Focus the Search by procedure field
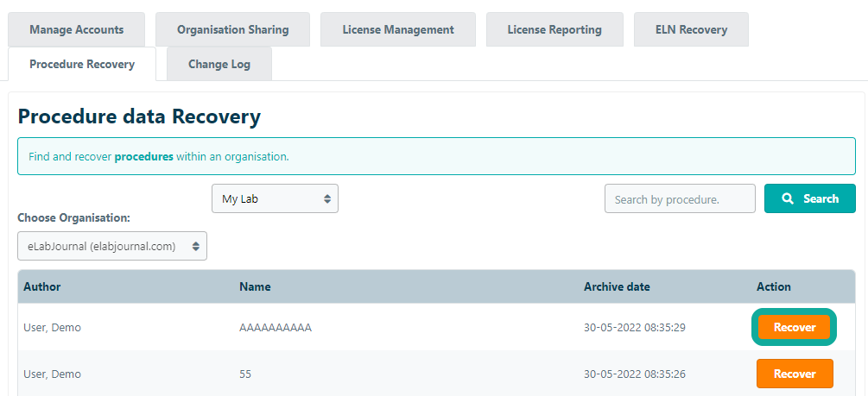Screen dimensions: 868x396 (679, 198)
